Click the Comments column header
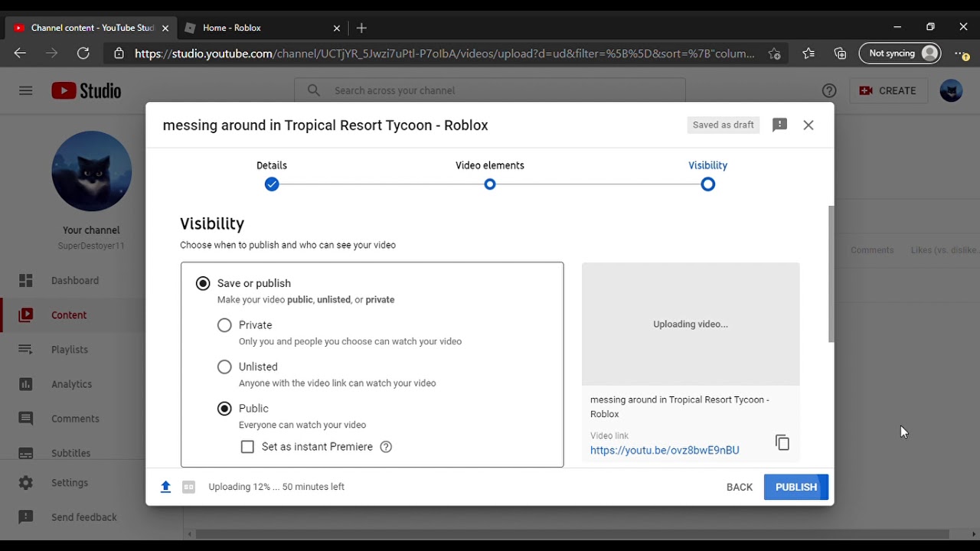Screen dimensions: 980x551 tap(872, 250)
